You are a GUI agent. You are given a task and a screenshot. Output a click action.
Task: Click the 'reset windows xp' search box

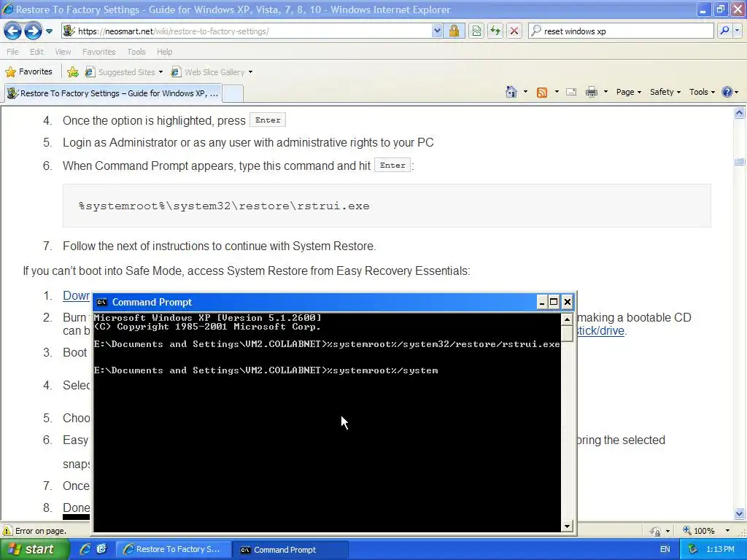pyautogui.click(x=622, y=31)
